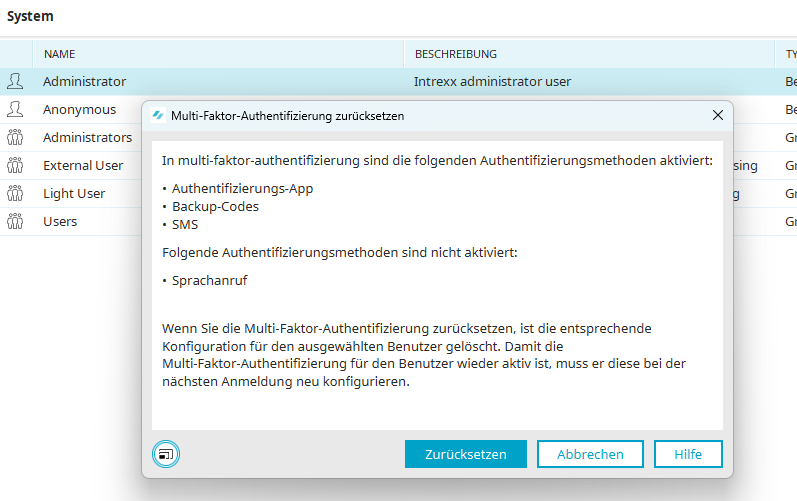Select the Anonymous entry in list
The image size is (797, 501).
point(79,109)
